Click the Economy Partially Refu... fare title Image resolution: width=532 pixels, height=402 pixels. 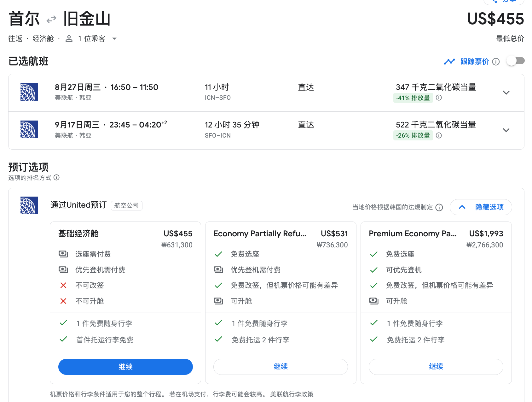coord(260,234)
